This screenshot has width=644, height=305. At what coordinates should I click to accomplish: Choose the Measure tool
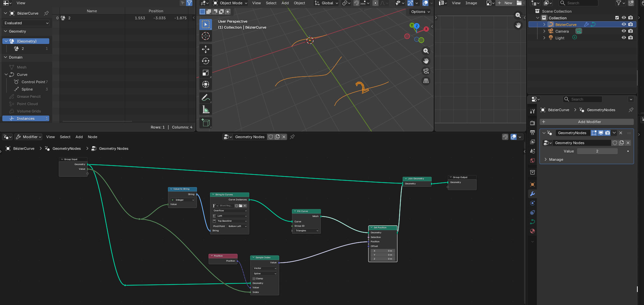206,109
